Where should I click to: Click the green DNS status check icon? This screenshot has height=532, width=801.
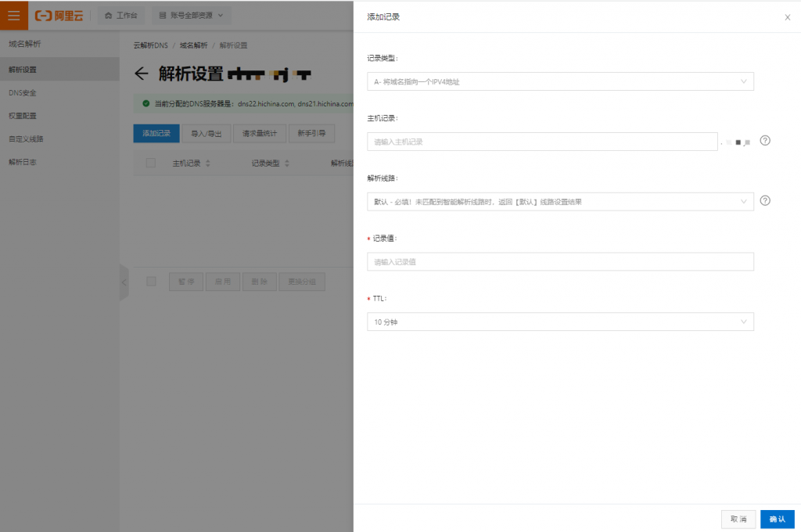145,103
